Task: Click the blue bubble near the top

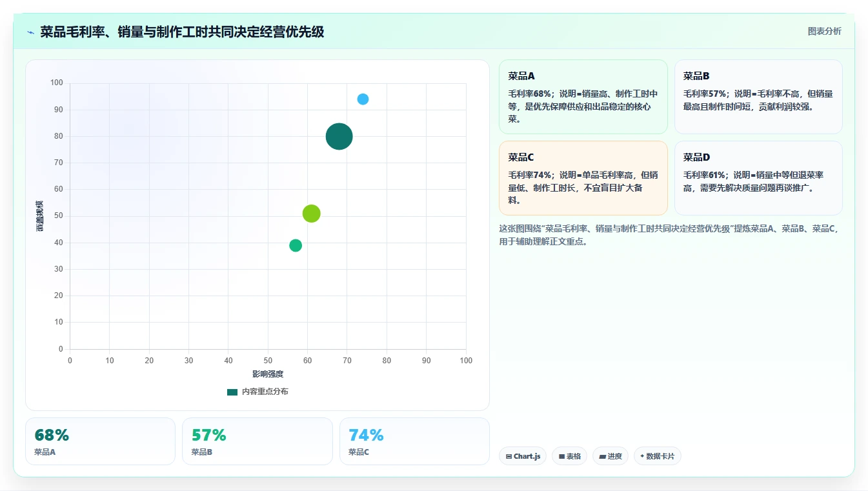Action: click(363, 99)
